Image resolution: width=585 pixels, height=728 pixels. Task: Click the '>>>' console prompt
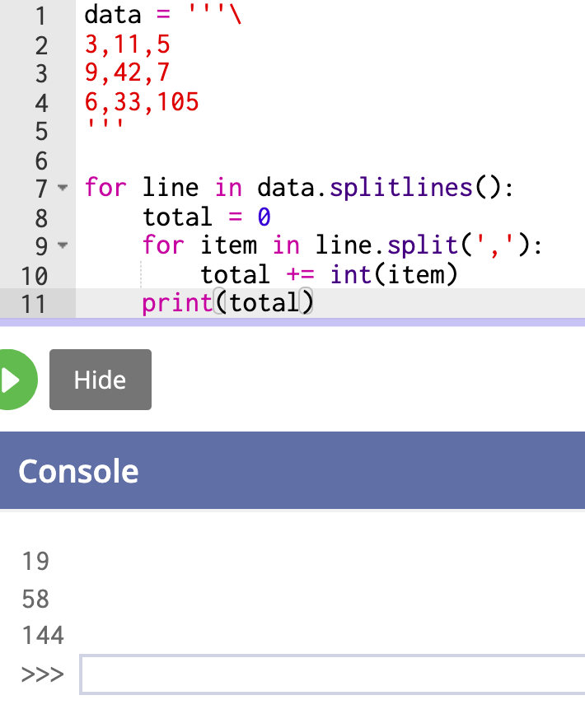42,674
